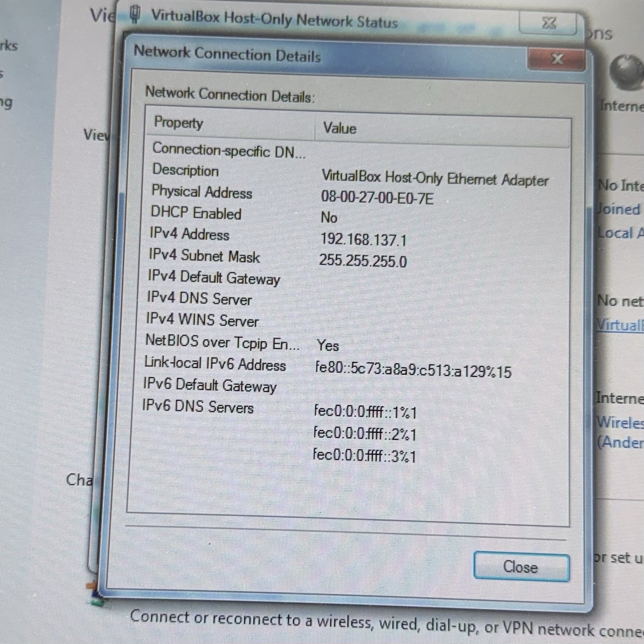Select the IPv4 Subnet Mask property

pyautogui.click(x=204, y=256)
